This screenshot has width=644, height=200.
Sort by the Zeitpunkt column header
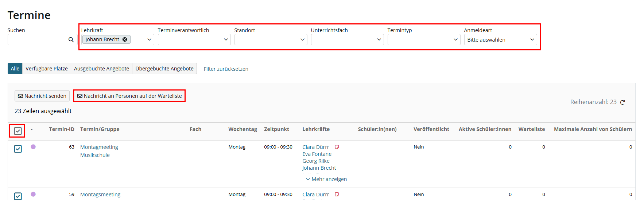click(x=276, y=129)
